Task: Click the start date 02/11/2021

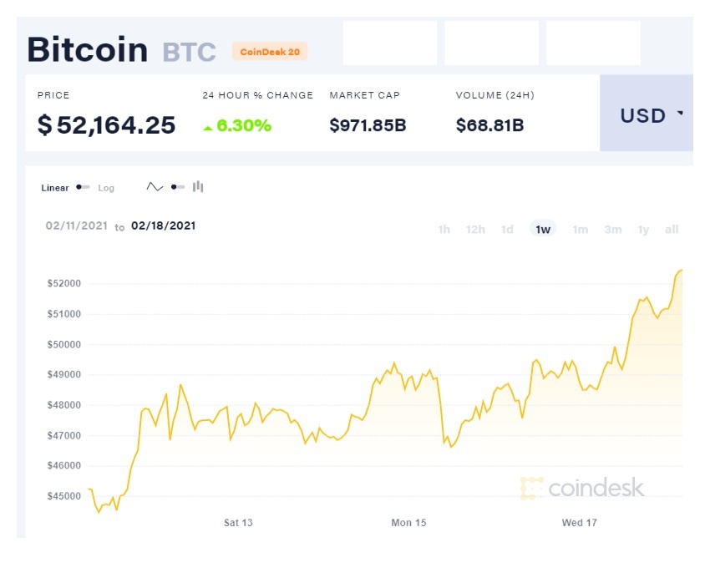Action: pyautogui.click(x=77, y=226)
